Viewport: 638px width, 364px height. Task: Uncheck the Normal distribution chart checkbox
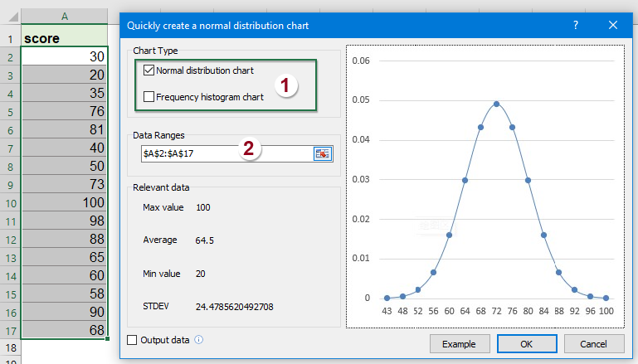pyautogui.click(x=149, y=71)
